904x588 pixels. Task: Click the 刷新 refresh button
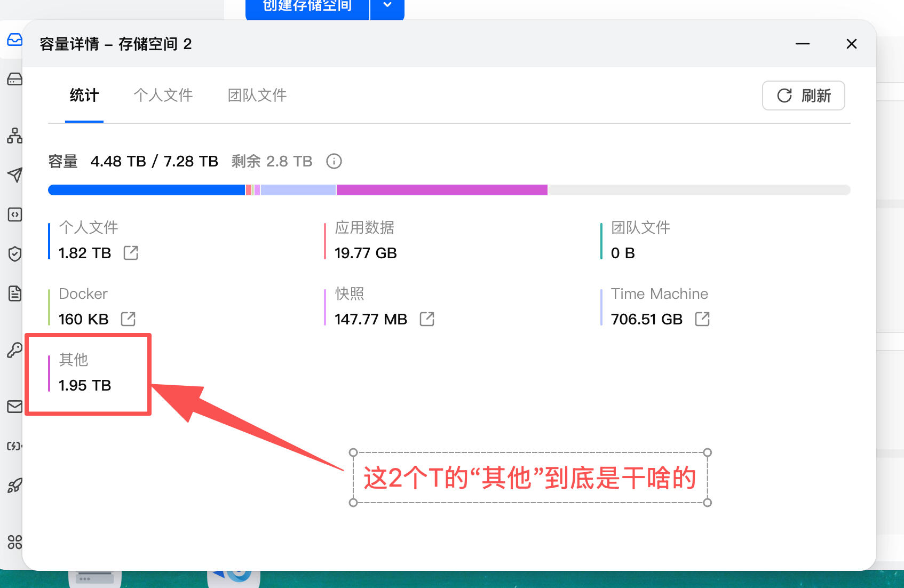803,96
